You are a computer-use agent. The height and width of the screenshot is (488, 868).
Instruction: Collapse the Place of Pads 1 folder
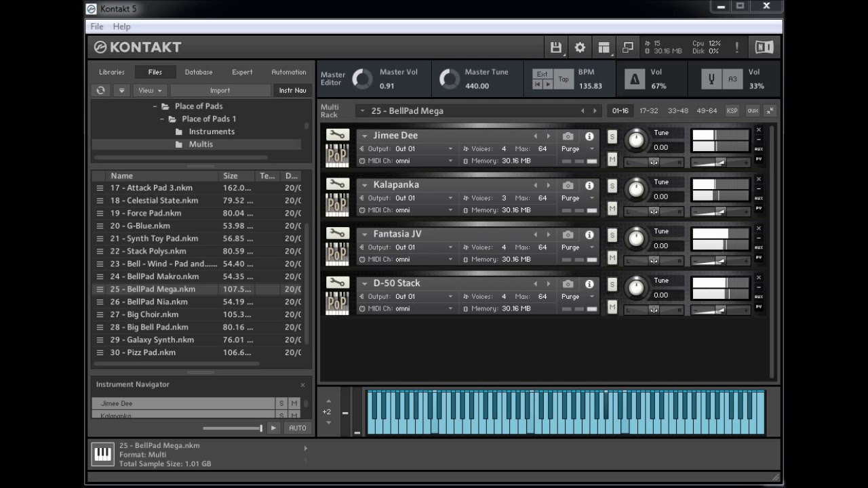click(163, 119)
